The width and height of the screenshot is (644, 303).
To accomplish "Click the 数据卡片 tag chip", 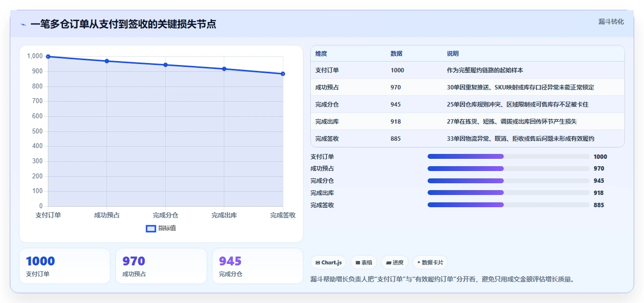I will (430, 262).
